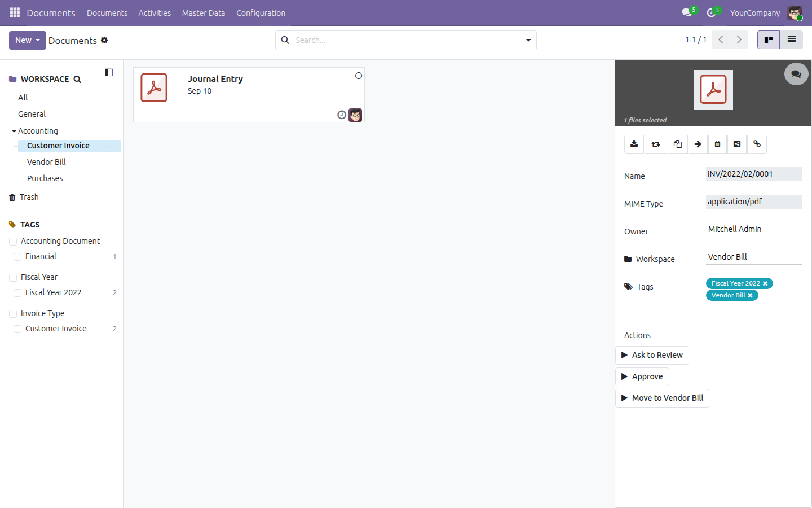
Task: Remove the Fiscal Year 2022 tag
Action: coord(765,283)
